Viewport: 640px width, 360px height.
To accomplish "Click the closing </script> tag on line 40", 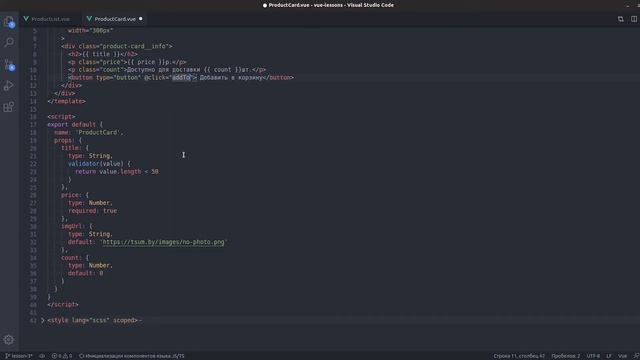I will [x=63, y=304].
